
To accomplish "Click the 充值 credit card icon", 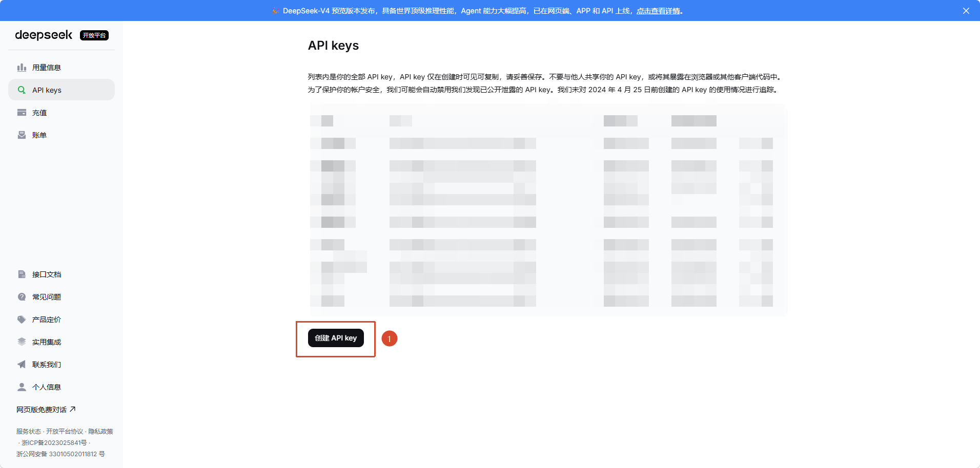I will click(22, 113).
